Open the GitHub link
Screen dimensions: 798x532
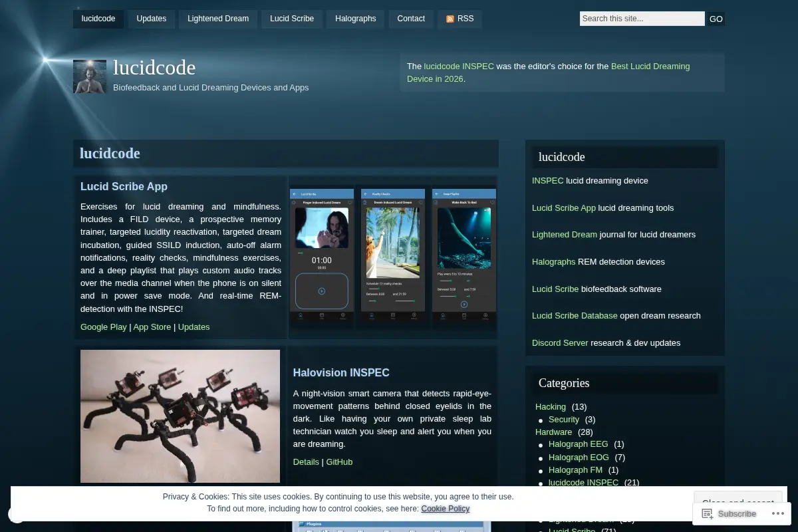(339, 462)
